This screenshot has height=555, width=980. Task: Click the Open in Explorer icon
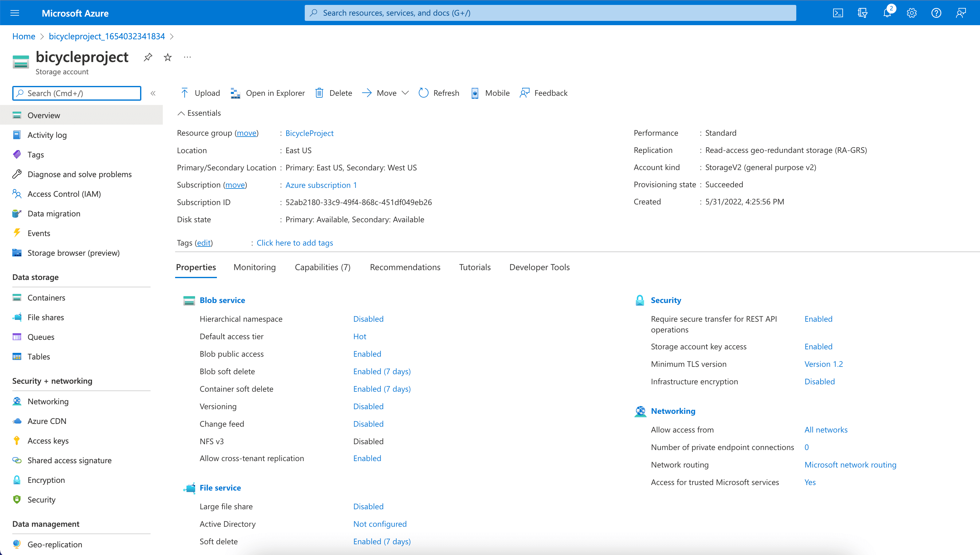[x=235, y=93]
